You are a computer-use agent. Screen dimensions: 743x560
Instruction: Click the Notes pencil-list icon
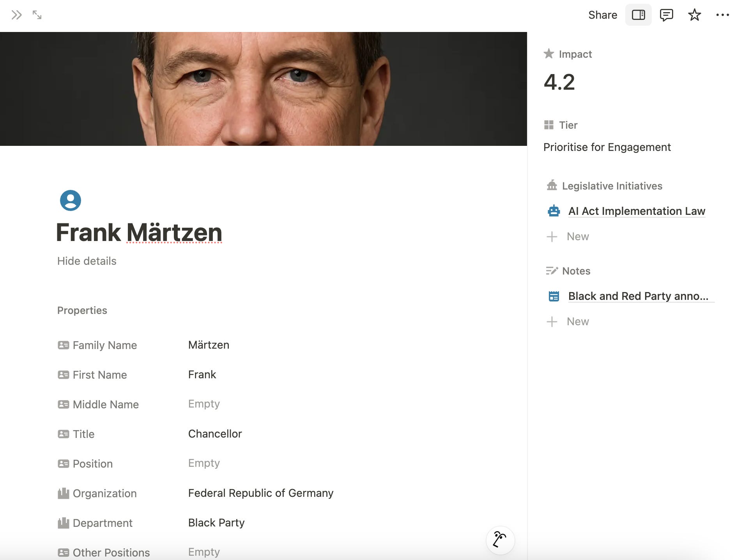pyautogui.click(x=552, y=271)
